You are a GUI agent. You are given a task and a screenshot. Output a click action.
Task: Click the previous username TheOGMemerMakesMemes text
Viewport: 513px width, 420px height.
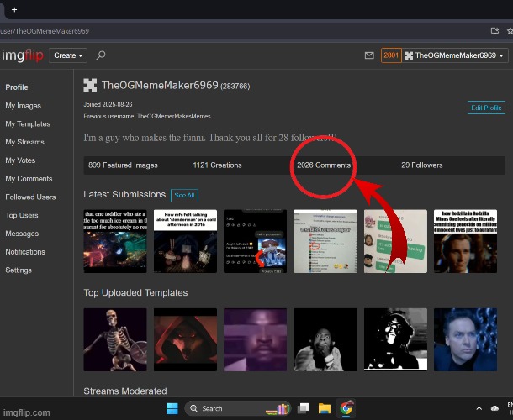[174, 117]
